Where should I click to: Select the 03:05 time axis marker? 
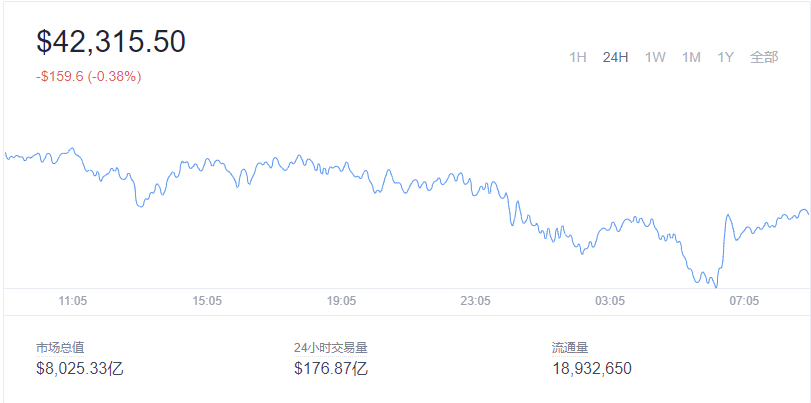(x=609, y=300)
